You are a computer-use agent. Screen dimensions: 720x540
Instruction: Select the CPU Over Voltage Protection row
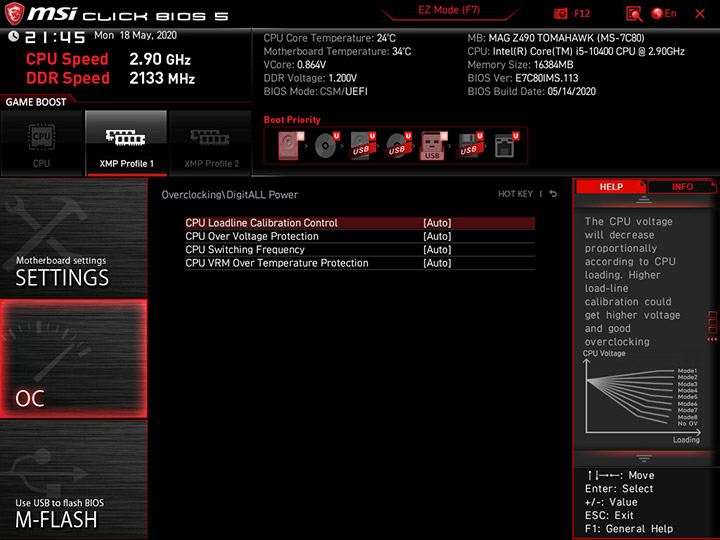point(360,236)
